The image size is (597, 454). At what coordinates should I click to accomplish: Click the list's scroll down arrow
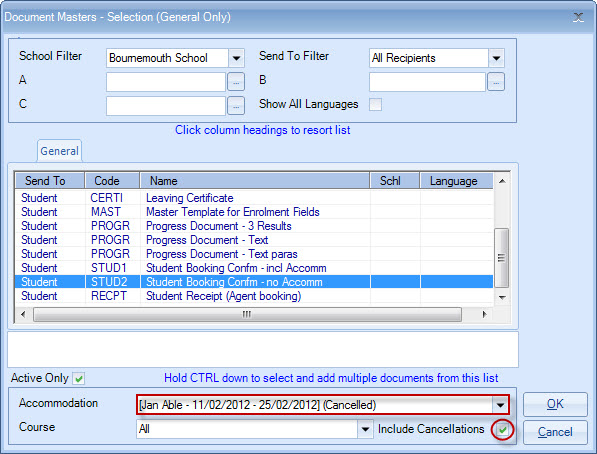(x=502, y=297)
